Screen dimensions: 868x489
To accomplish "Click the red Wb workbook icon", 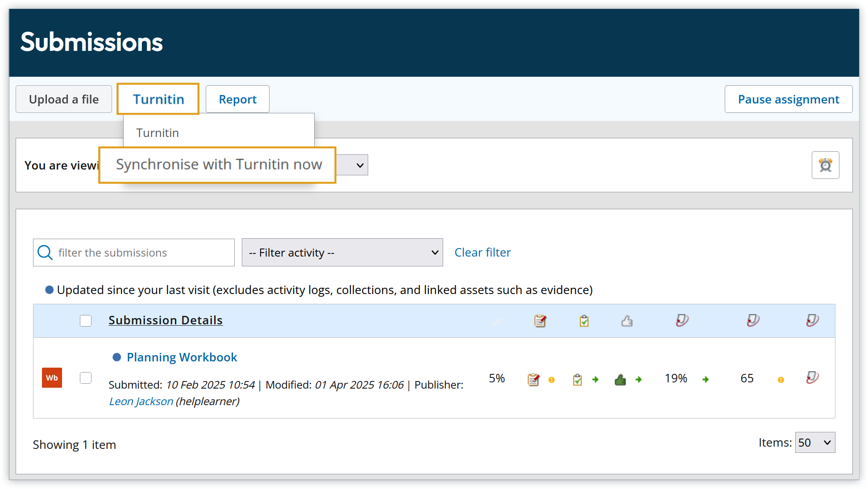I will [x=52, y=377].
